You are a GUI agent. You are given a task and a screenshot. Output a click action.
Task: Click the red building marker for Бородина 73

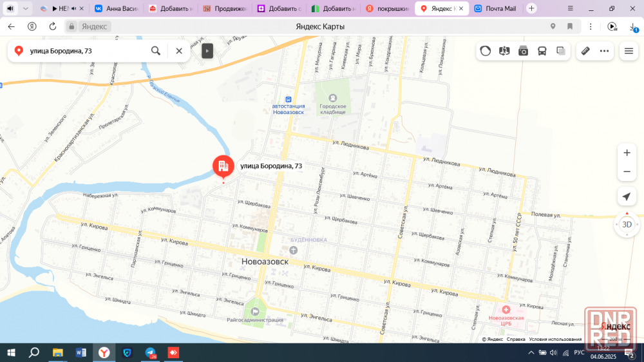[223, 166]
